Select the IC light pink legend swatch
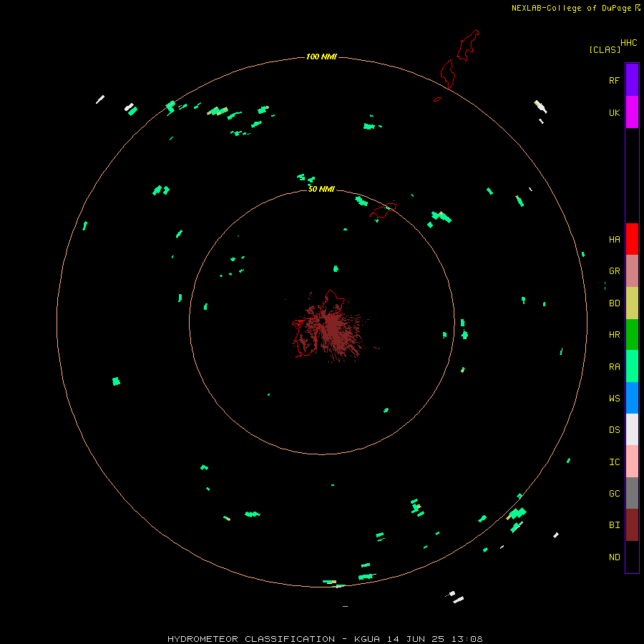Viewport: 644px width, 644px height. click(632, 462)
